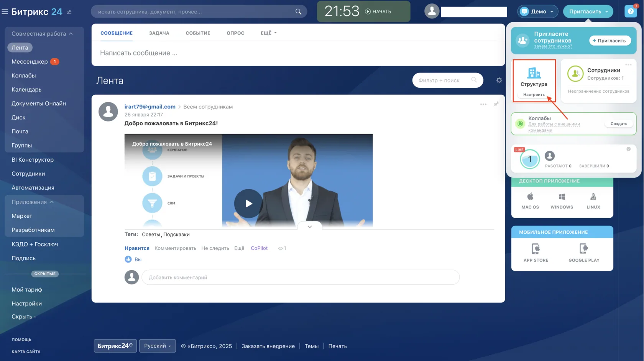Open the help question mark icon
This screenshot has width=644, height=361.
click(631, 11)
